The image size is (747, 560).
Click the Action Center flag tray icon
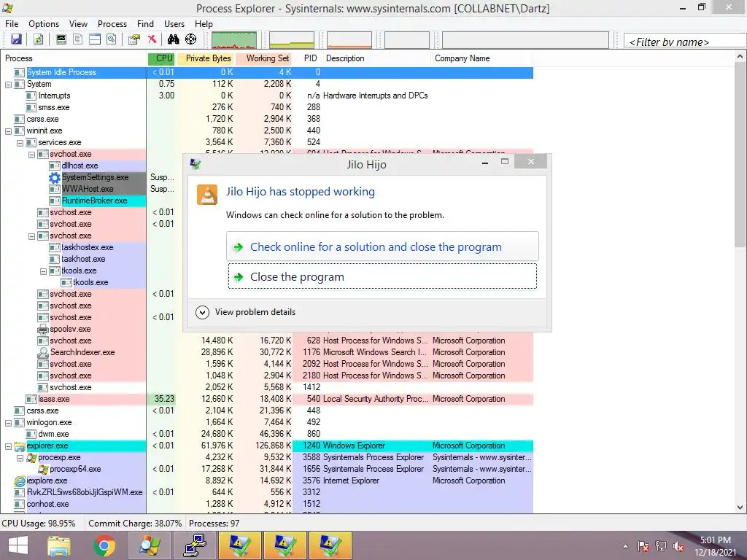tap(643, 546)
